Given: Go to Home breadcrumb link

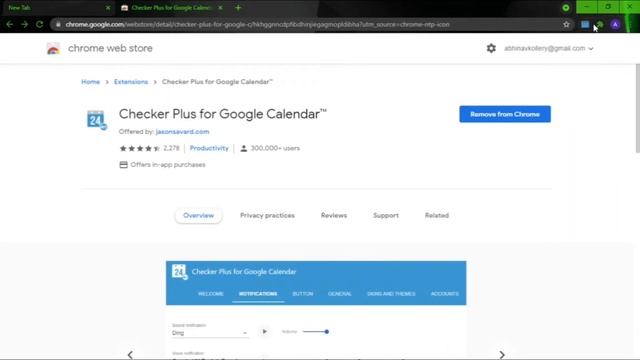Looking at the screenshot, I should 91,82.
